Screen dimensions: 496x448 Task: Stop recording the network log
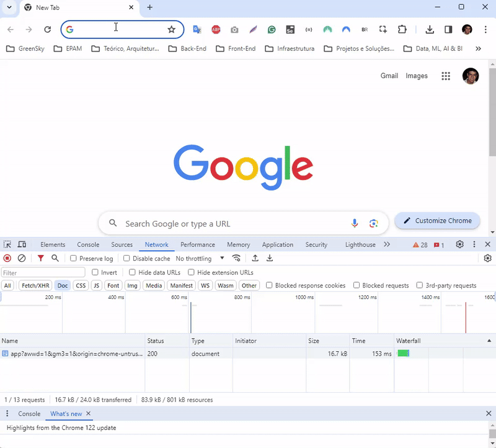tap(7, 258)
